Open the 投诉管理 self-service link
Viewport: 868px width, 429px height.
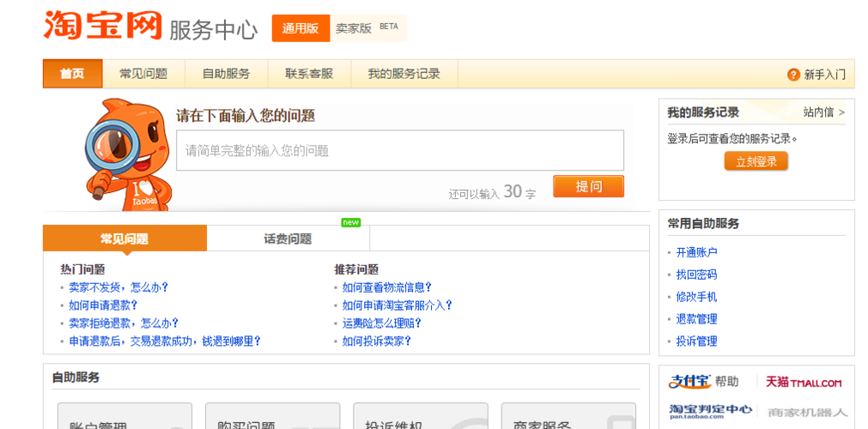(696, 341)
